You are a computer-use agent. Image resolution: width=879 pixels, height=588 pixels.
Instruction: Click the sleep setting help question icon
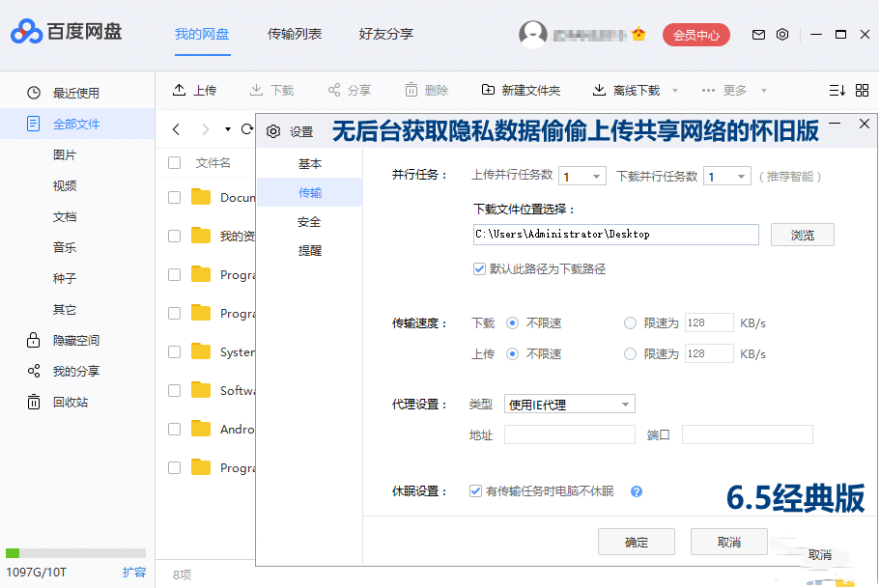tap(637, 491)
